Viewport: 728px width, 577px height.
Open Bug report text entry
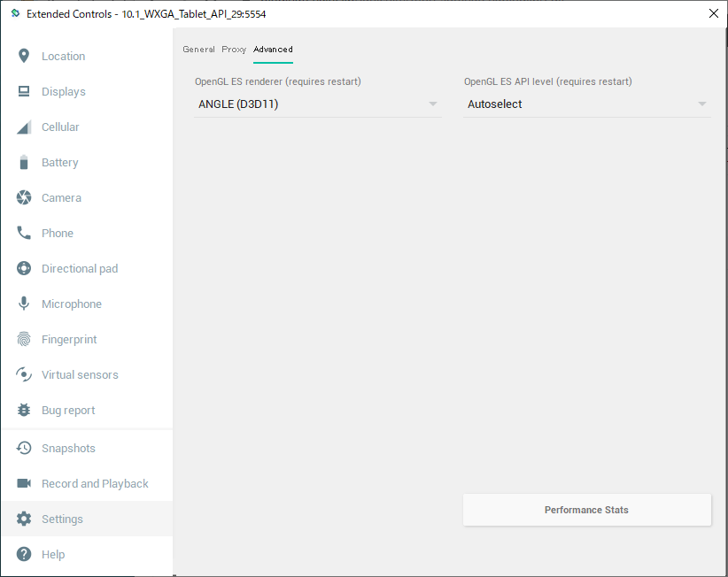68,411
